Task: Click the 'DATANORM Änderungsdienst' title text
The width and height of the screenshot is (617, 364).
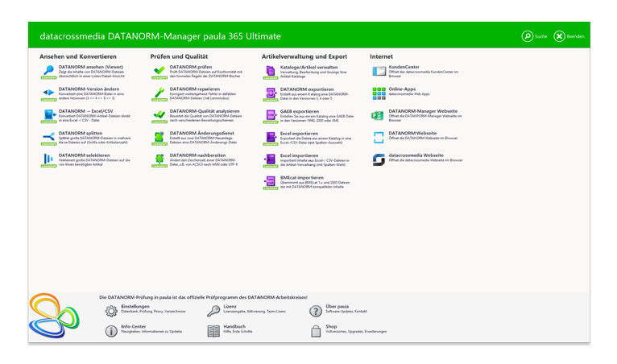Action: [202, 133]
